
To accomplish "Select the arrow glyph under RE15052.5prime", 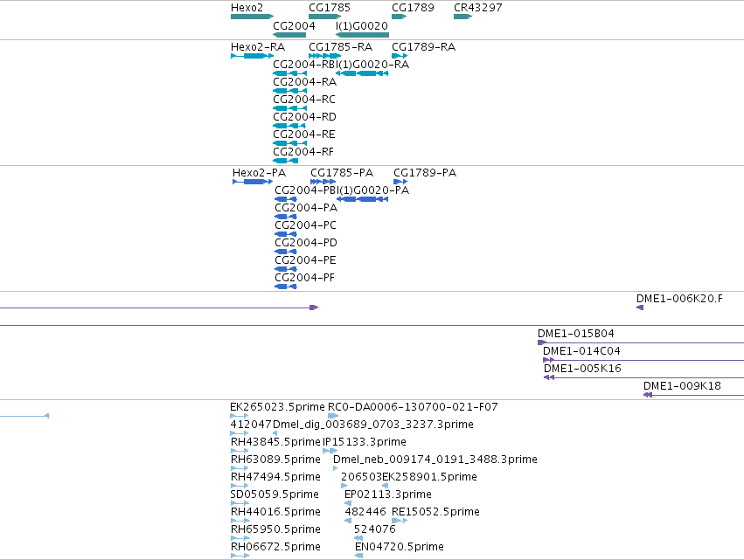I will [400, 521].
